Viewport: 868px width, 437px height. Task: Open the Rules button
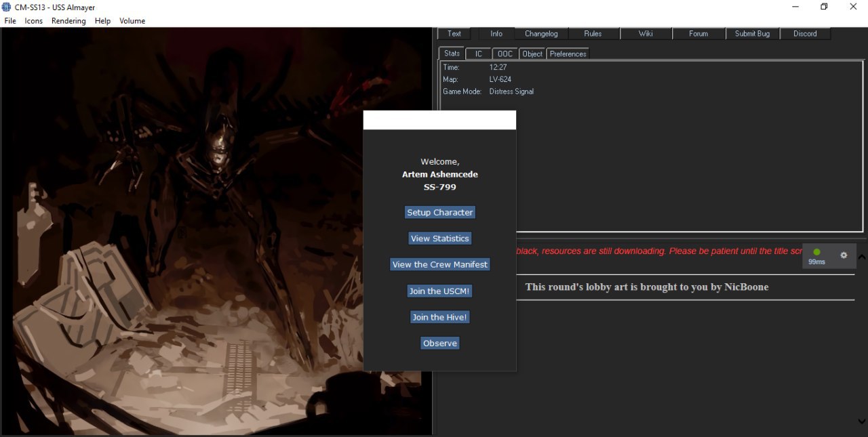593,34
